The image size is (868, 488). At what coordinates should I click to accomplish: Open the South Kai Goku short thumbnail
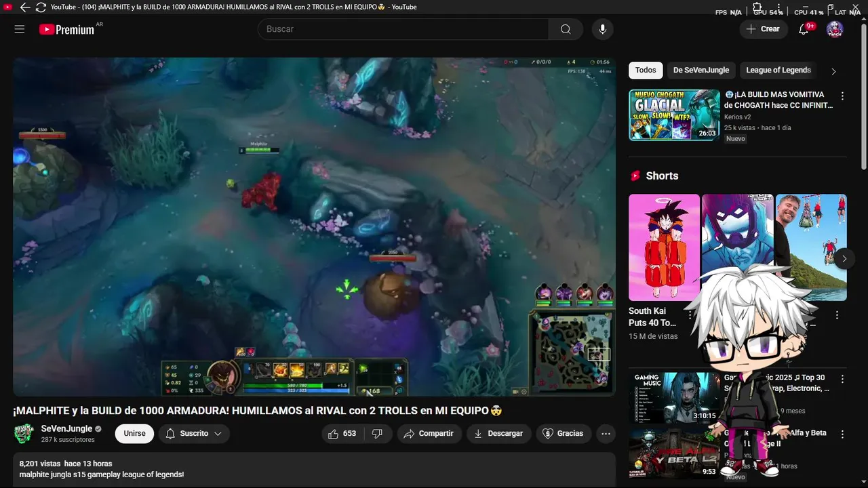tap(664, 247)
